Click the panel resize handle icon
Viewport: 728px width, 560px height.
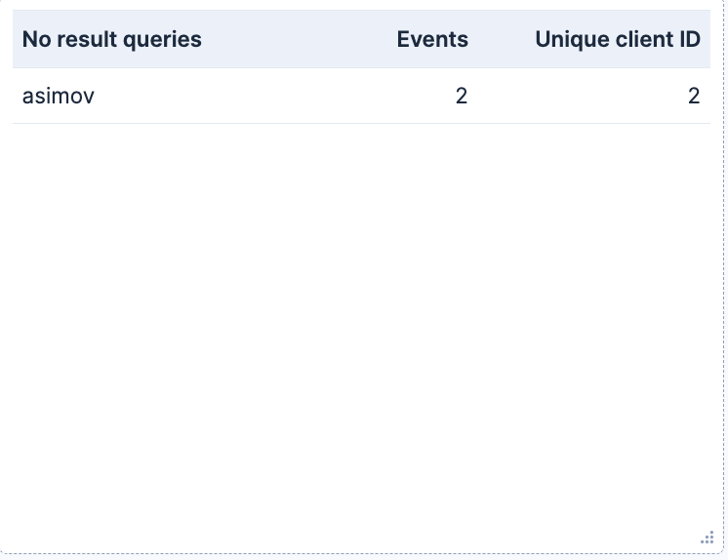[708, 538]
